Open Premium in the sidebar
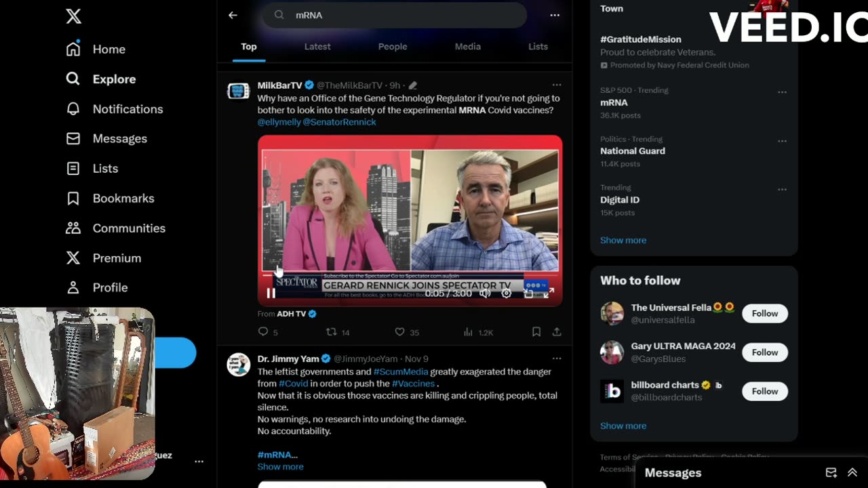This screenshot has height=488, width=868. (x=103, y=258)
